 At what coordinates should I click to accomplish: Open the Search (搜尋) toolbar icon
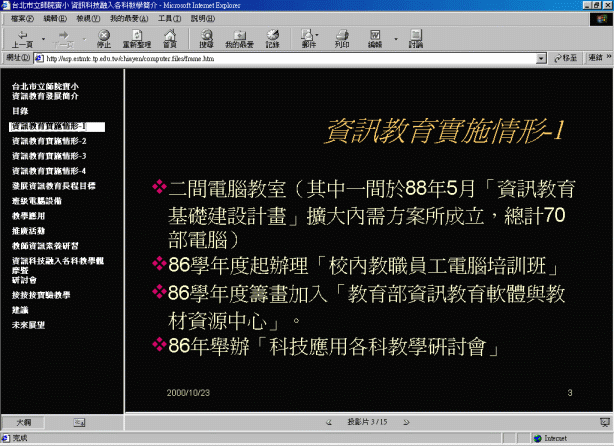(206, 39)
